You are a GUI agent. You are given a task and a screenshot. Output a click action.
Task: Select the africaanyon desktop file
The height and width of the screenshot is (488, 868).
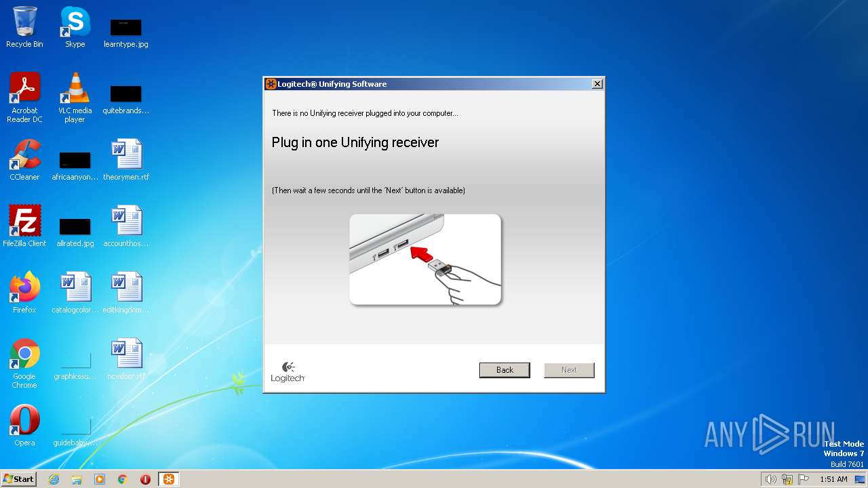pos(75,165)
